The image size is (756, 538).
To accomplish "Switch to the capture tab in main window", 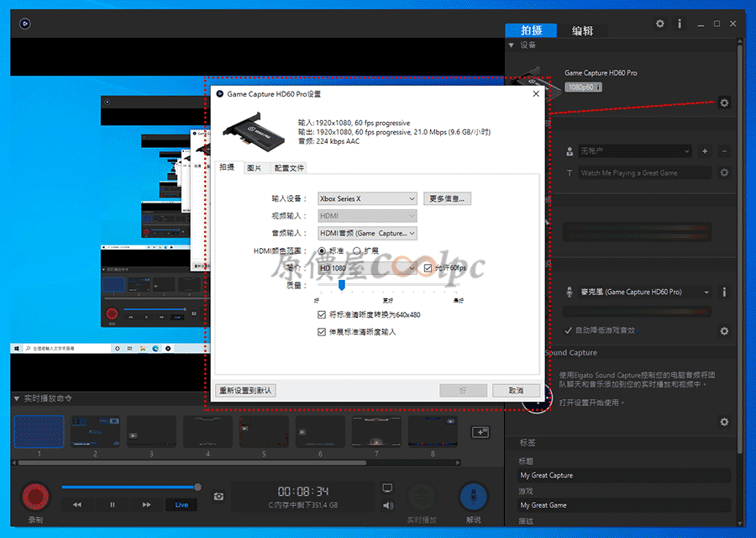I will click(x=531, y=30).
